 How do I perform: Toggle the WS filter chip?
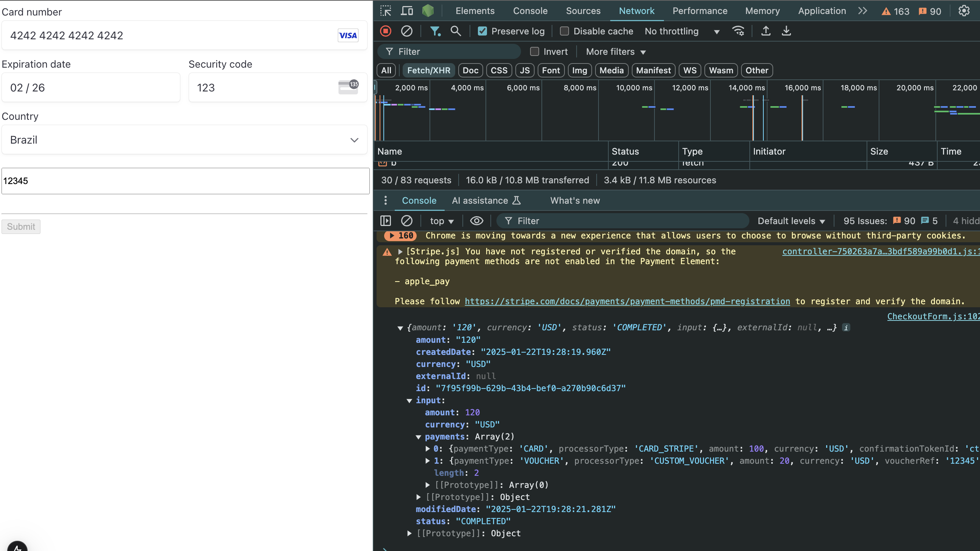(689, 70)
